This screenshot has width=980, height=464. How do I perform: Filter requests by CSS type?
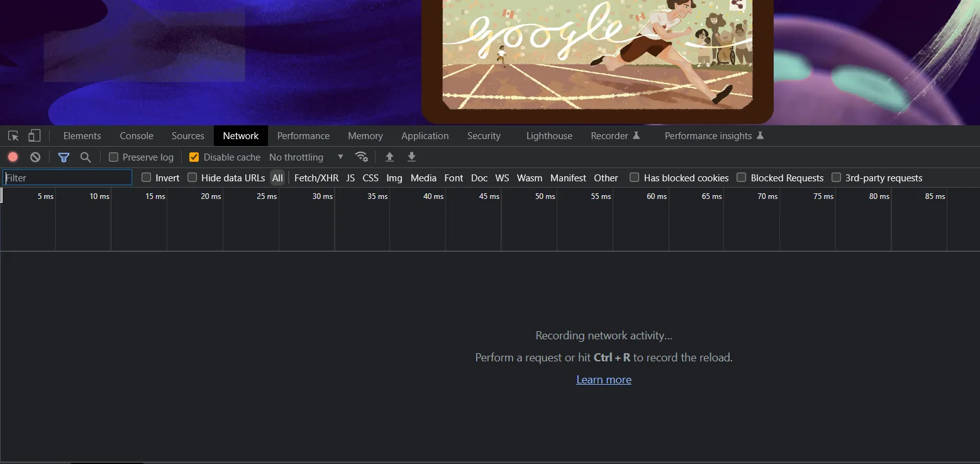click(370, 178)
